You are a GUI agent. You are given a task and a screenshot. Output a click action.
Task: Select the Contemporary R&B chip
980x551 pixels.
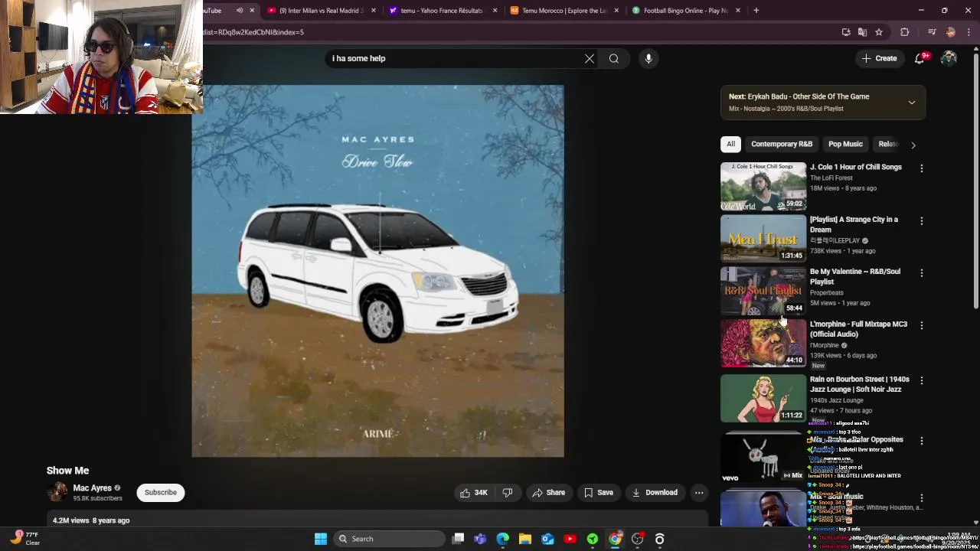coord(782,144)
